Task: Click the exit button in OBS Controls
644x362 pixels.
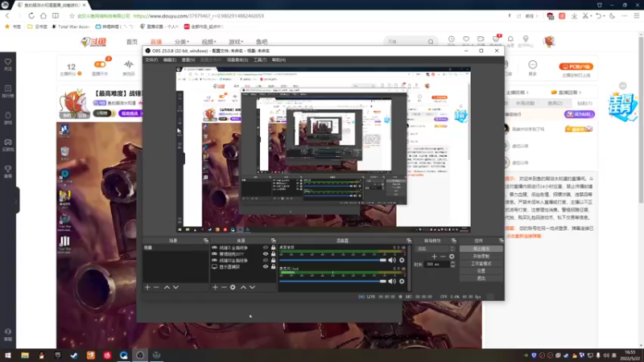Action: click(x=481, y=278)
